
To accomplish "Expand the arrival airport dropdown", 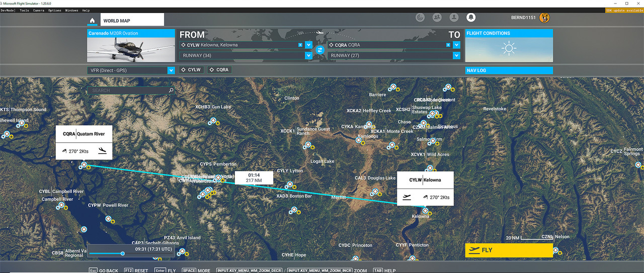I will [456, 45].
